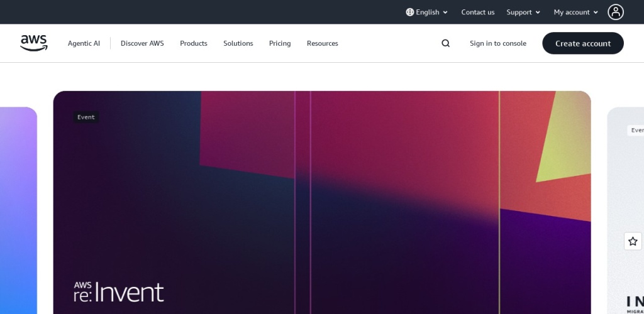Screen dimensions: 644x314
Task: Open the AWS re:Invent event banner
Action: click(322, 202)
